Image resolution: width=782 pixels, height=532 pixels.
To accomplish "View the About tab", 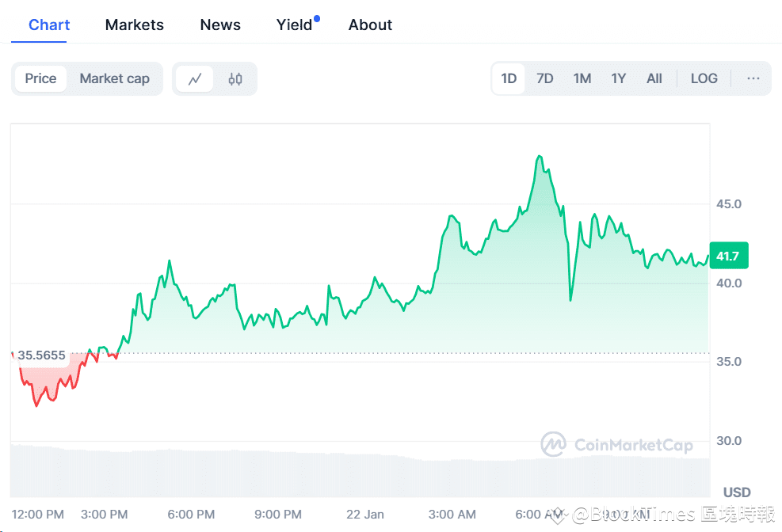I will (x=370, y=25).
